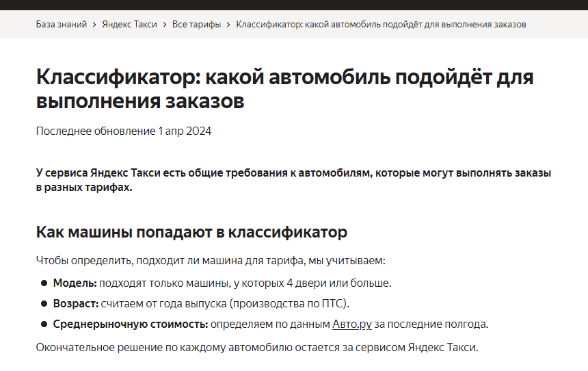Click the bullet dot before Возраст
This screenshot has height=371, width=588.
pos(44,303)
